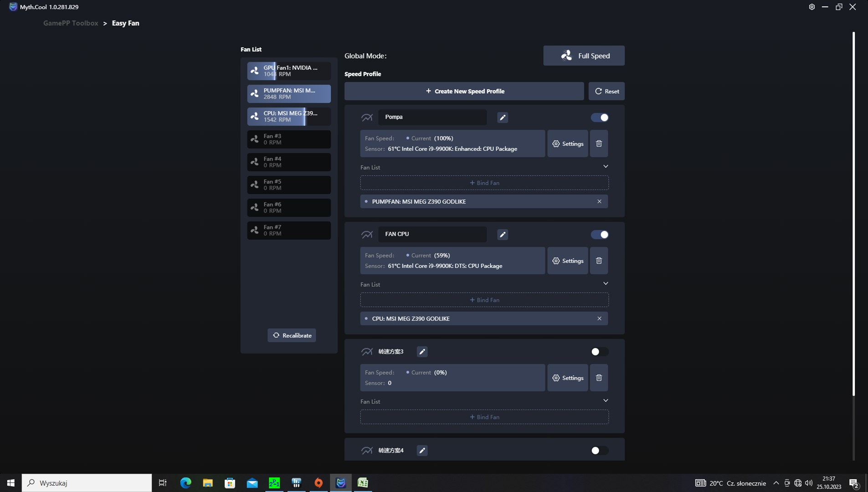Click the edit pencil next to 转速方案3
This screenshot has width=868, height=492.
pyautogui.click(x=422, y=352)
